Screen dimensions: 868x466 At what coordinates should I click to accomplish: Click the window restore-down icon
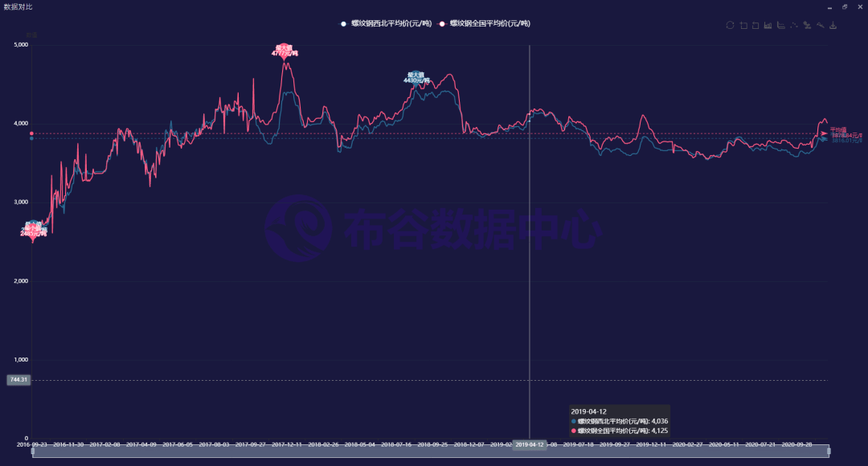click(844, 6)
